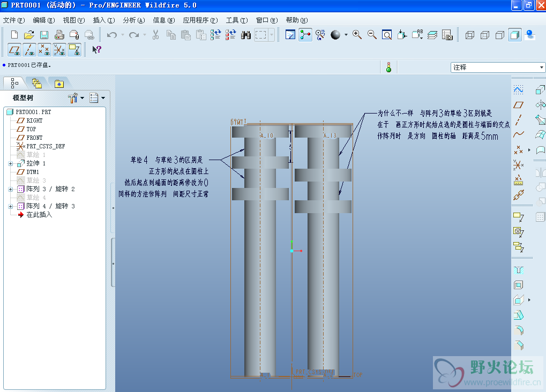Expand the 阵列 4 / 旋转 3 node
The height and width of the screenshot is (392, 546).
(10, 207)
